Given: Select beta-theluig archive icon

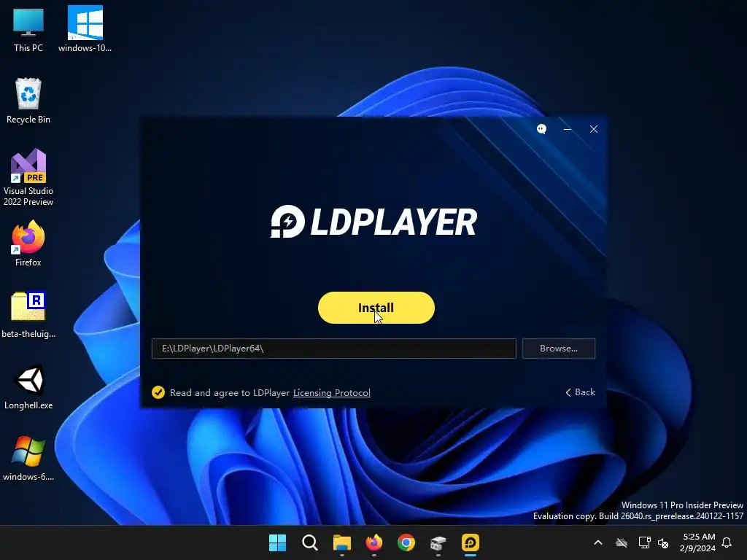Looking at the screenshot, I should pyautogui.click(x=28, y=315).
